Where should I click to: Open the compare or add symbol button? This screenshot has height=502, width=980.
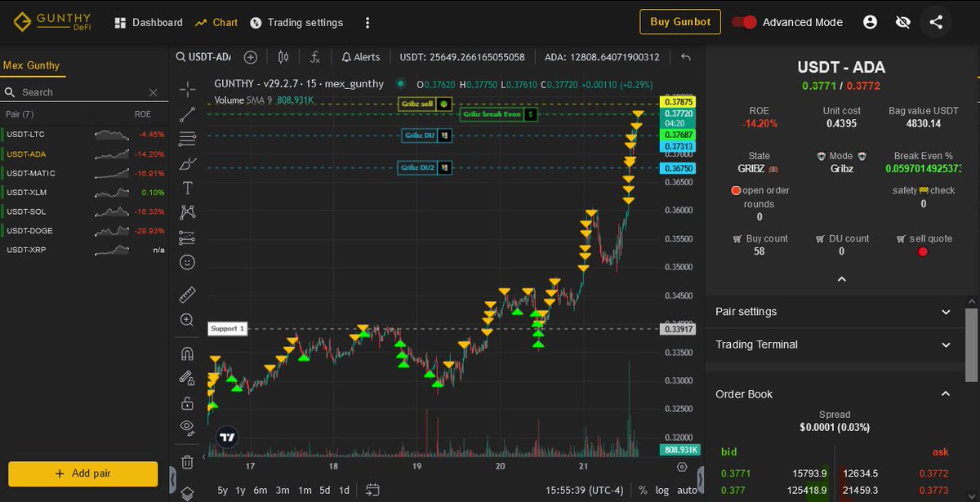pos(251,57)
